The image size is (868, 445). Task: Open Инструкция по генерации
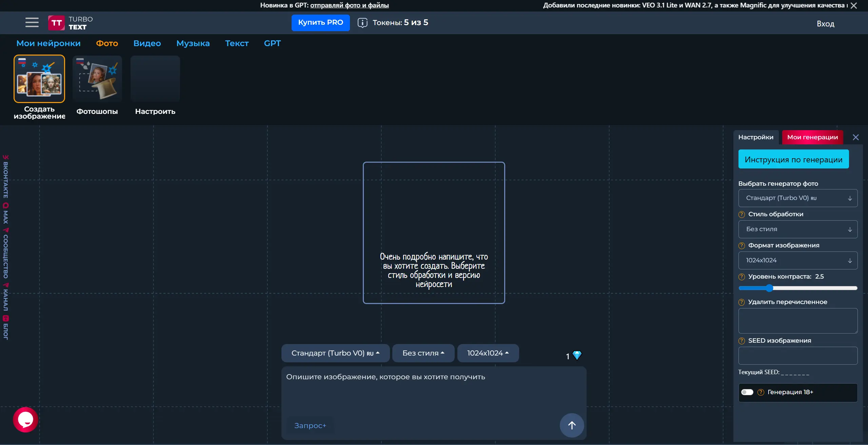click(793, 159)
